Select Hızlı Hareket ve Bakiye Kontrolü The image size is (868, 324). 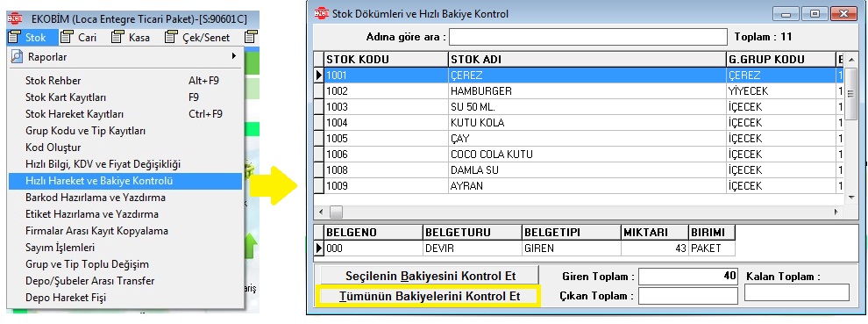pyautogui.click(x=125, y=181)
